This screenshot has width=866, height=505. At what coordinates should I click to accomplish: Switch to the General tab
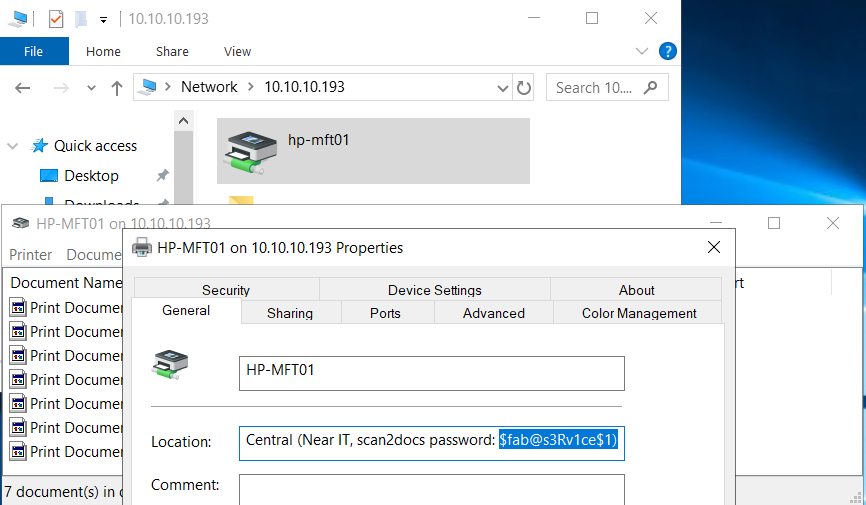186,311
